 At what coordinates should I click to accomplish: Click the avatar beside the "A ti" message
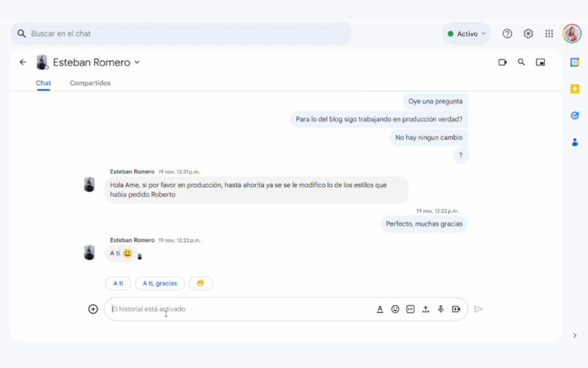click(89, 253)
